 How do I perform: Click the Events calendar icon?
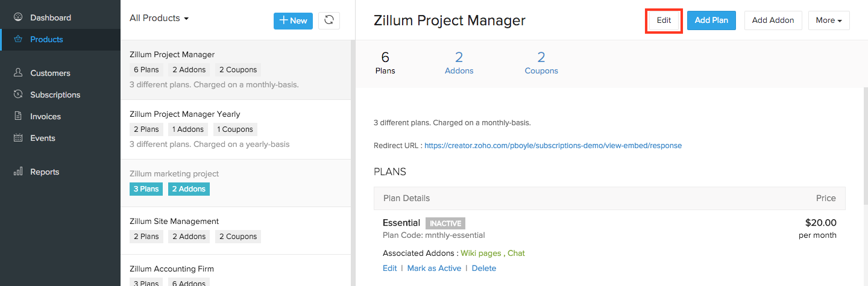[18, 138]
